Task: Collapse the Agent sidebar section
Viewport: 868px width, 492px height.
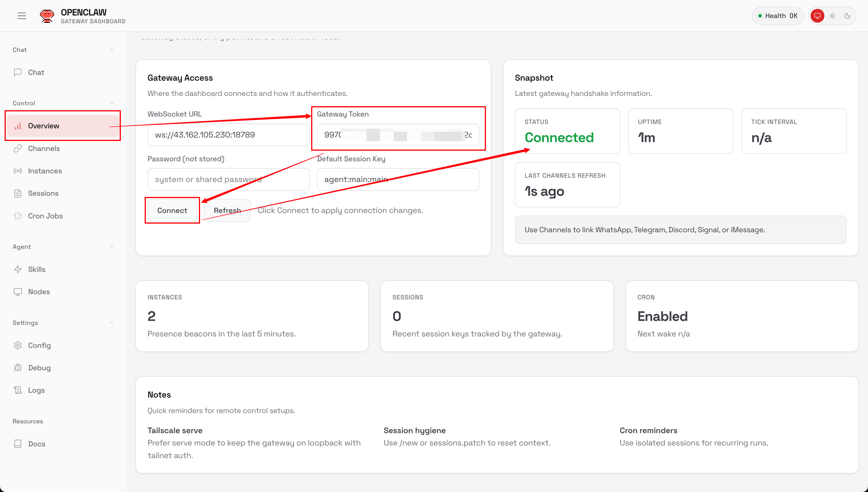Action: coord(112,247)
